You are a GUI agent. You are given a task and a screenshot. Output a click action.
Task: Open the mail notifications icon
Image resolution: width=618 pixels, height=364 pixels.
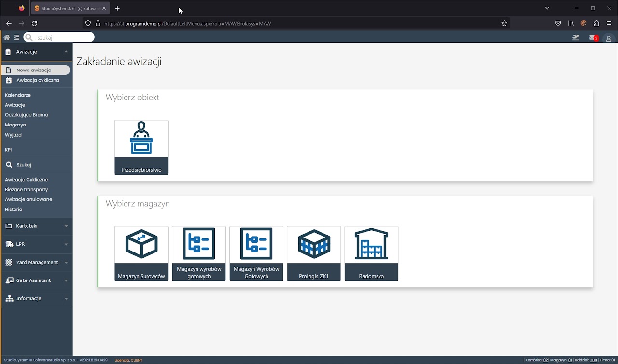point(592,38)
